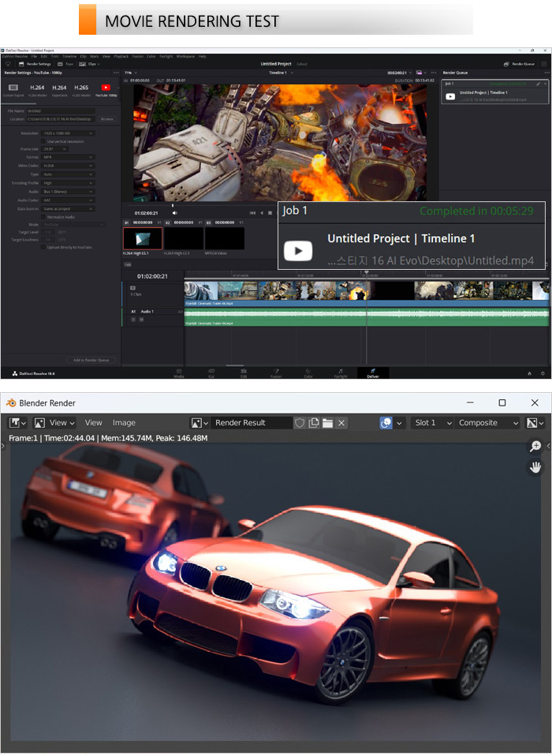This screenshot has height=756, width=552.
Task: Open the Edit page
Action: [244, 373]
